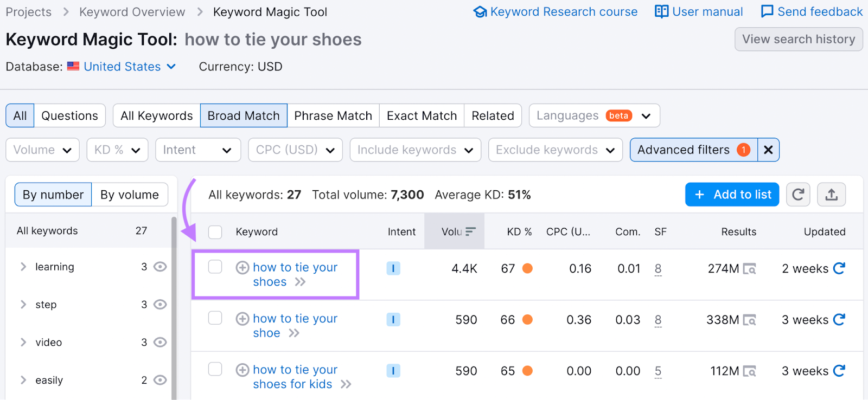Screen dimensions: 868x400
Task: Check the 'how to tie your shoes' row checkbox
Action: click(x=215, y=267)
